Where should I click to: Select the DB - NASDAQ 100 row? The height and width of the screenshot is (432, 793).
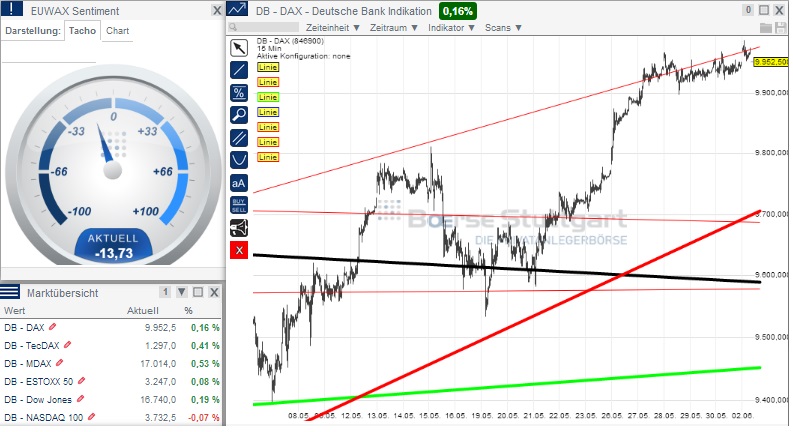pyautogui.click(x=111, y=418)
